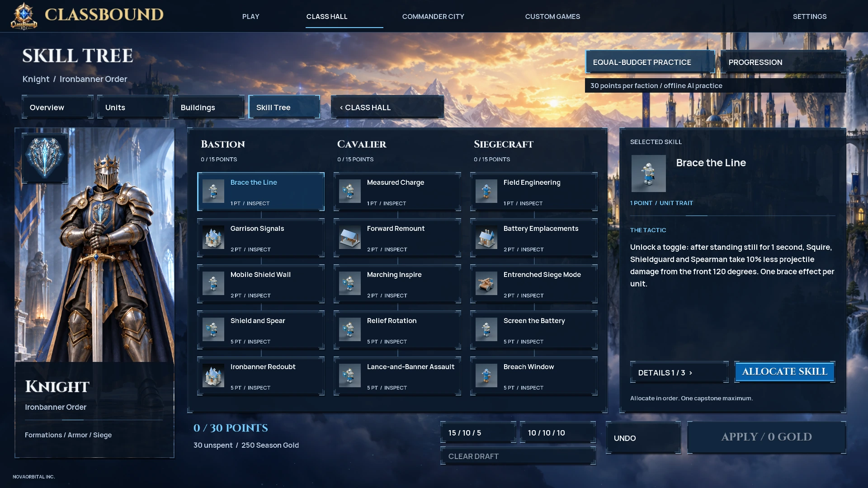The width and height of the screenshot is (868, 488).
Task: Click the Relief Rotation skill icon
Action: tap(350, 329)
